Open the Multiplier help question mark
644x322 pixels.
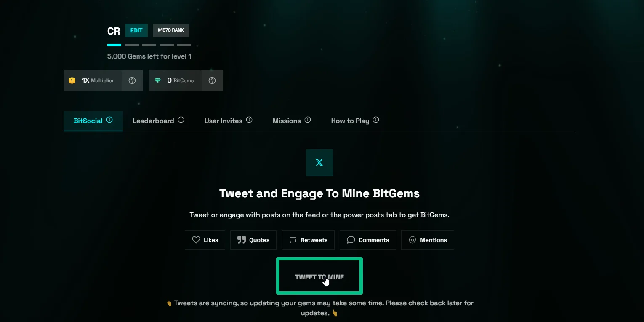pyautogui.click(x=132, y=80)
